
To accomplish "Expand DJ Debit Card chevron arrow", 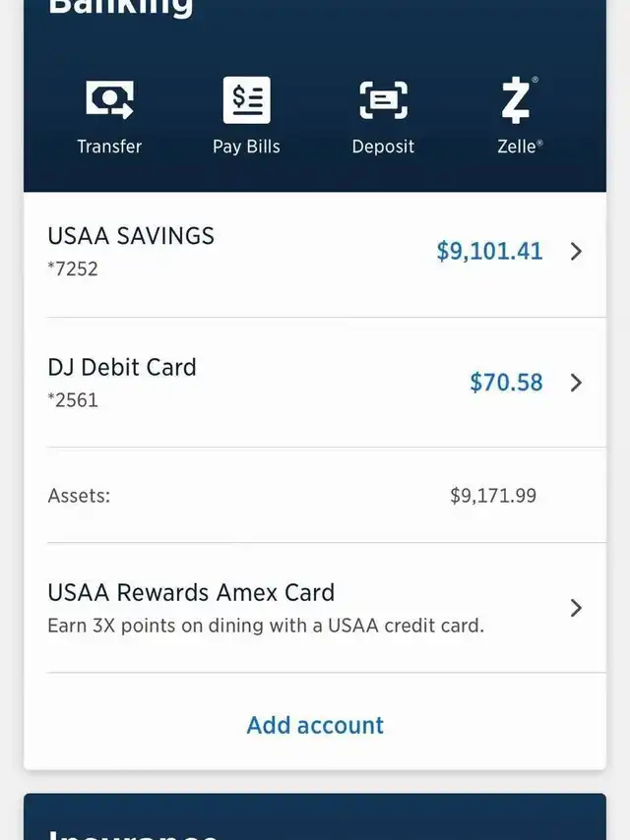I will click(x=577, y=383).
